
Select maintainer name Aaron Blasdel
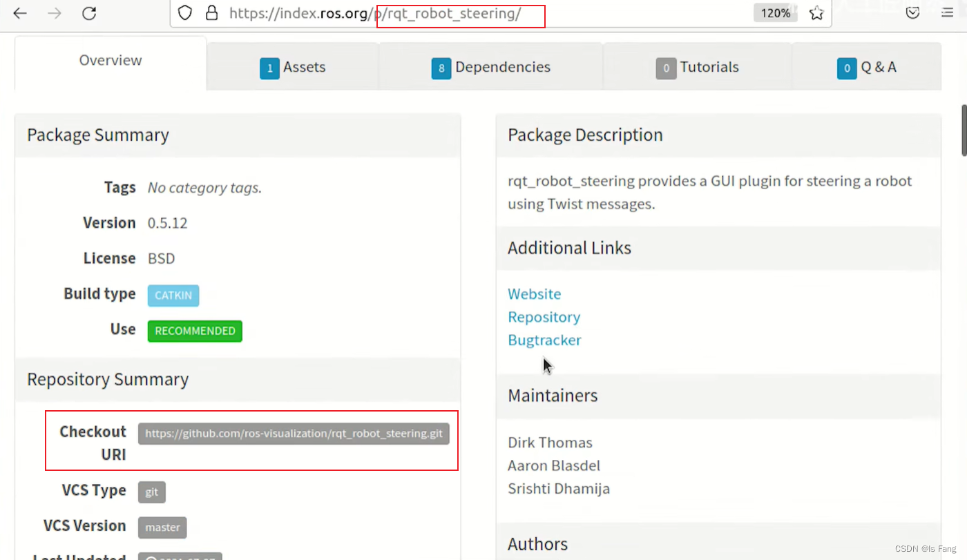tap(554, 465)
